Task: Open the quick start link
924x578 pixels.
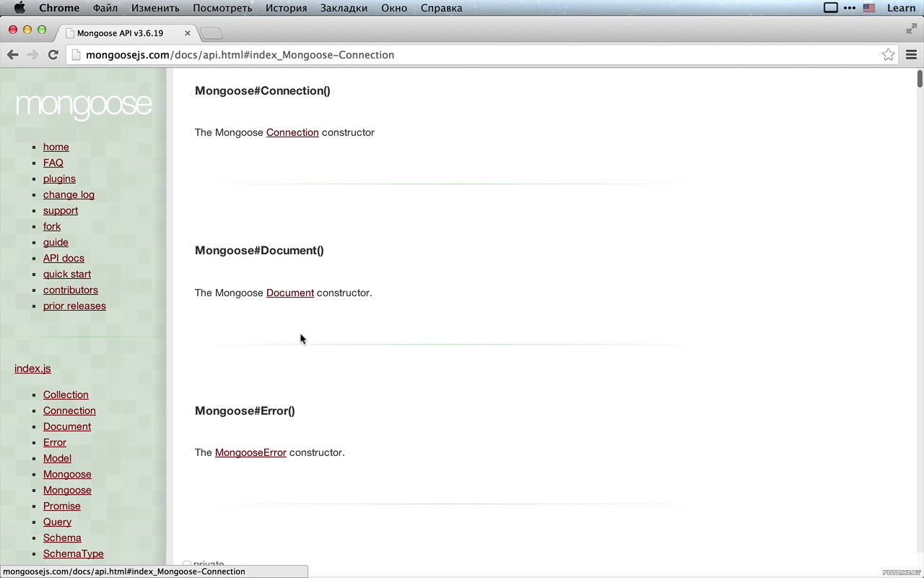Action: coord(67,274)
